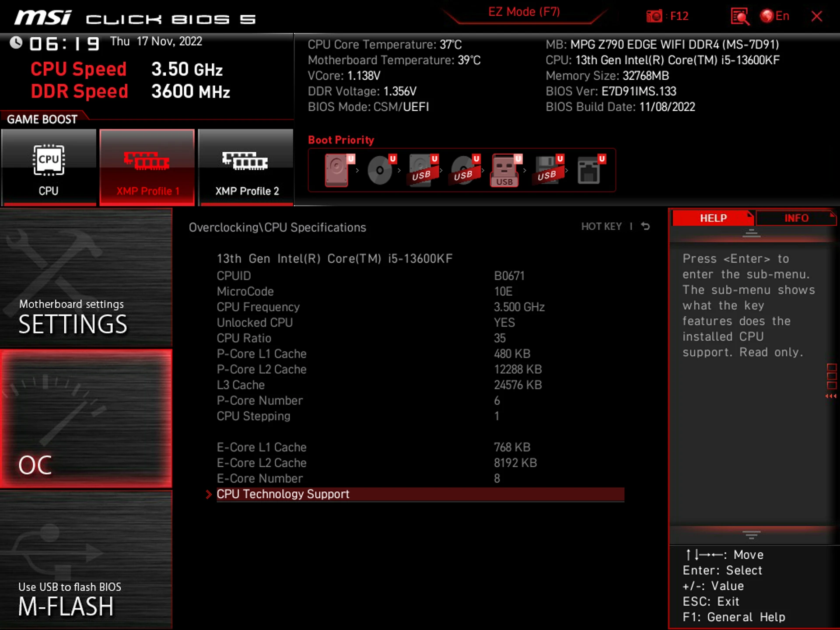Close the BIOS with the X icon
840x630 pixels.
[x=816, y=17]
